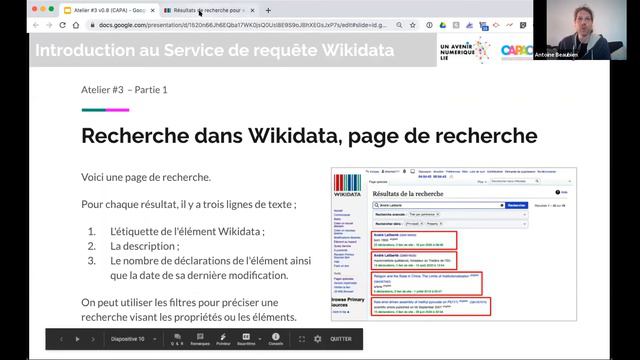Screen dimensions: 640x360
Task: Click list item 'L'étiquette de l'élément Wikidata'
Action: tap(187, 231)
